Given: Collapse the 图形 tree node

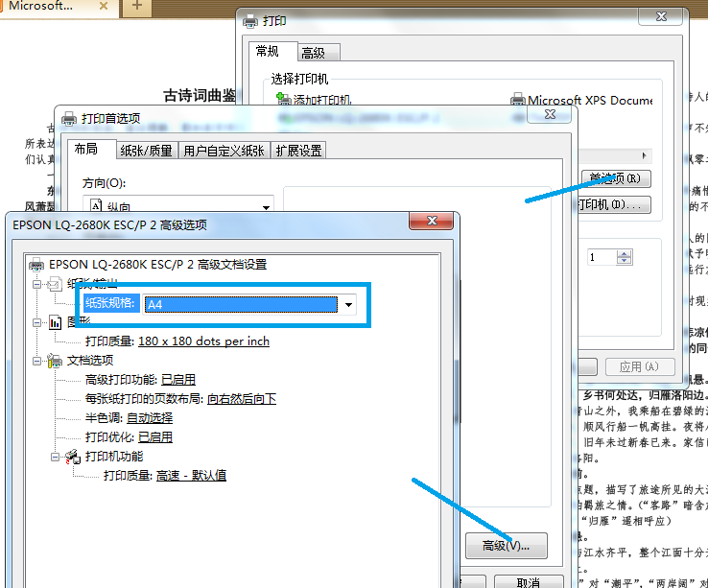Looking at the screenshot, I should [x=37, y=322].
